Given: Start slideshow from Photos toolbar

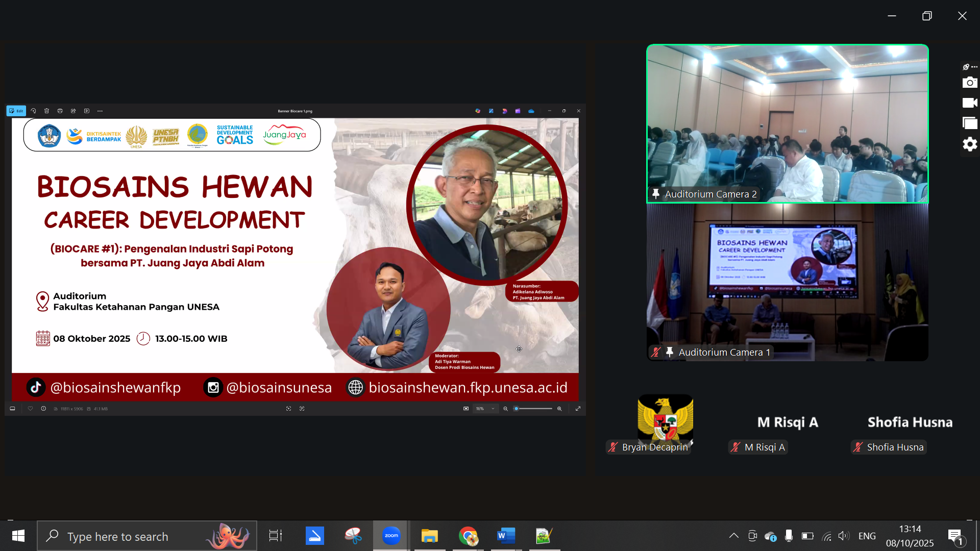Looking at the screenshot, I should pyautogui.click(x=87, y=111).
